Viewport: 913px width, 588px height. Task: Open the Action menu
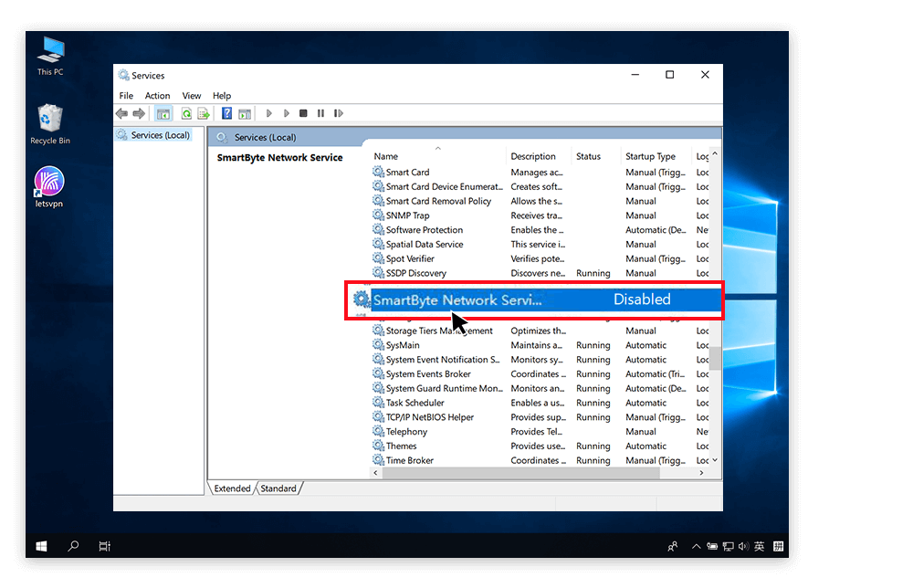click(x=157, y=96)
